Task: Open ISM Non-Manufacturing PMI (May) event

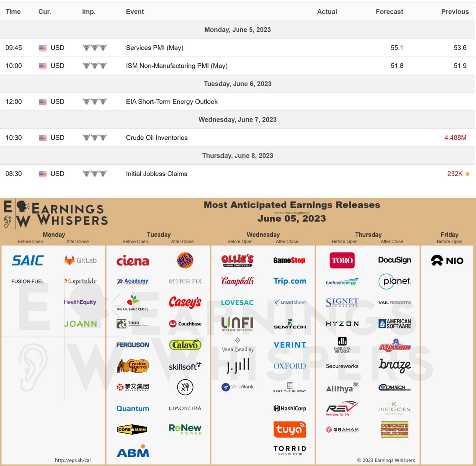Action: click(x=177, y=66)
